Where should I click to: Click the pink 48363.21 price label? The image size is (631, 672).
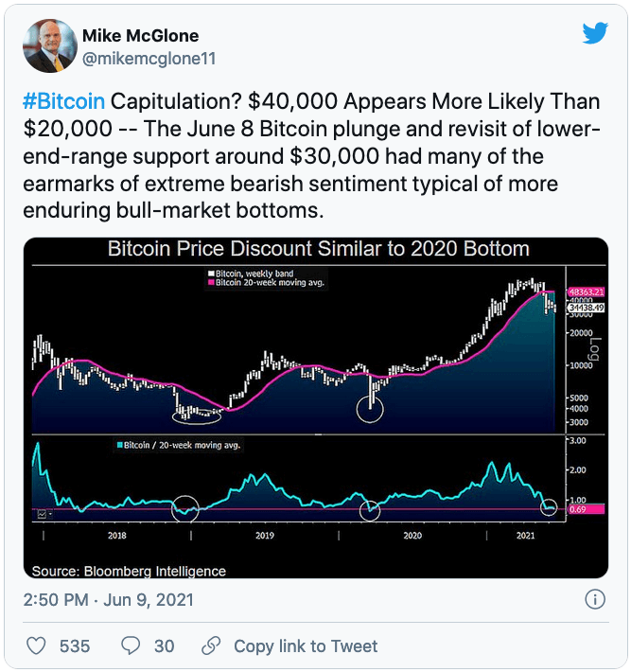coord(586,292)
